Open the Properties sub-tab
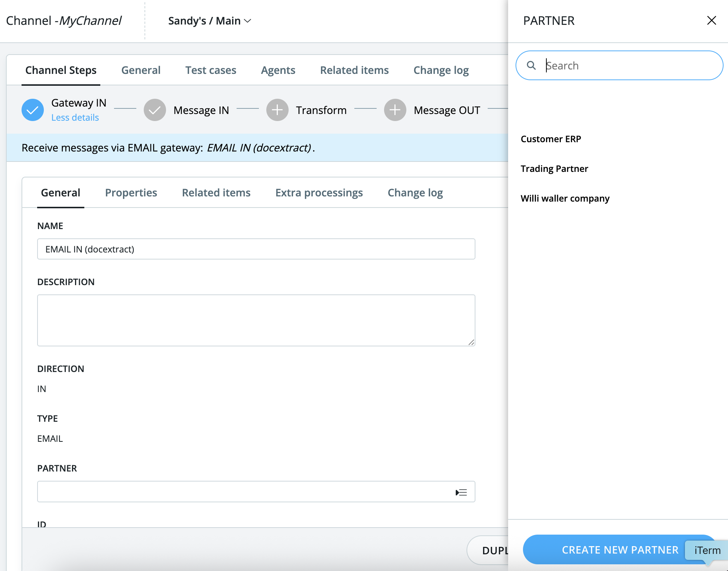 (131, 193)
